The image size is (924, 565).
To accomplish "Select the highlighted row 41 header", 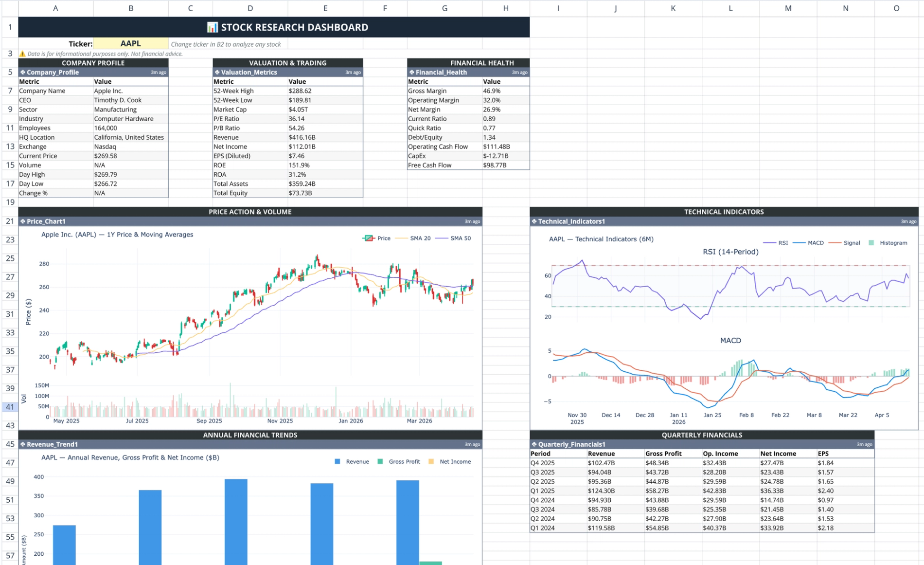I will (x=10, y=407).
